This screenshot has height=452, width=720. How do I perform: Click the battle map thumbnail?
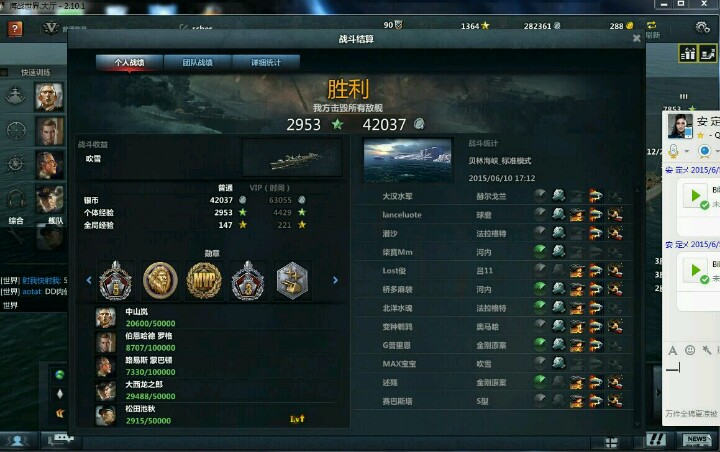click(407, 159)
